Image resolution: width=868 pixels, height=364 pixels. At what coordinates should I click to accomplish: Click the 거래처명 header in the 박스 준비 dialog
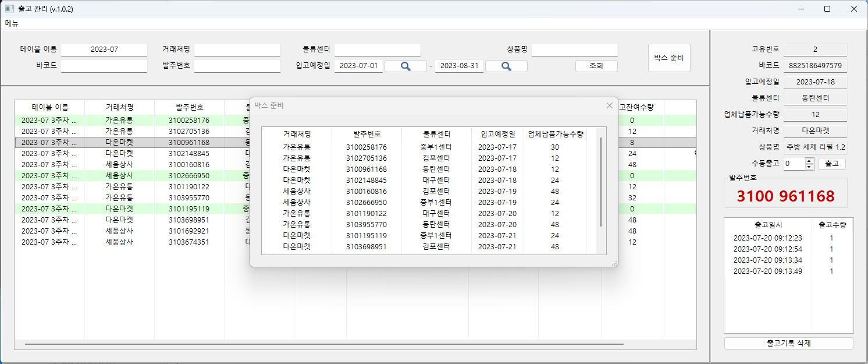(x=297, y=134)
